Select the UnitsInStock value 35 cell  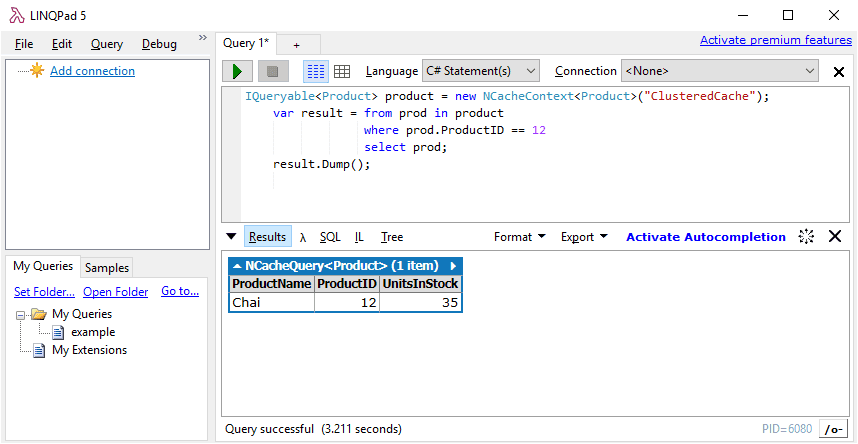click(x=420, y=302)
